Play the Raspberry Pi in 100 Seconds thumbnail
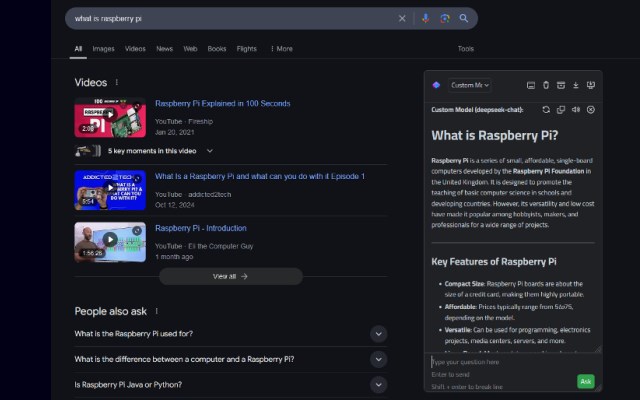 point(110,118)
